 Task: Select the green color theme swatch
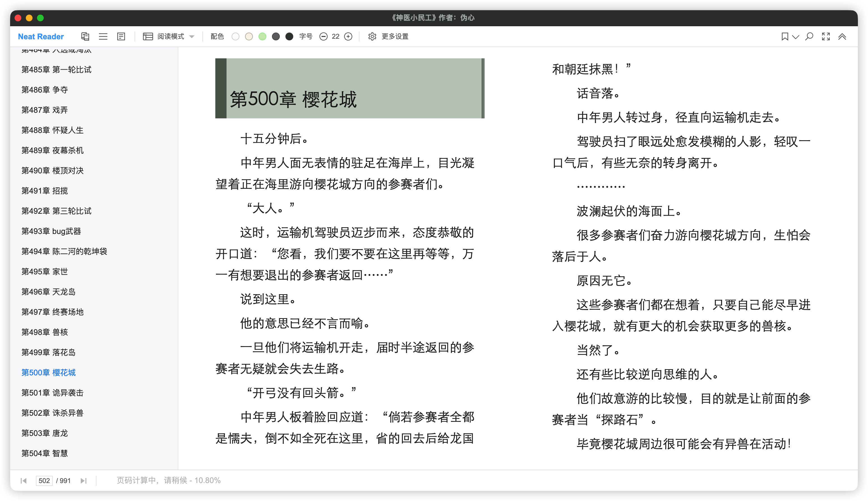point(262,36)
